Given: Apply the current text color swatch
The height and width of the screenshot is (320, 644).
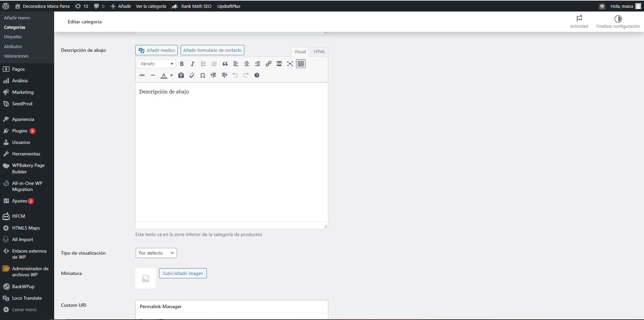Looking at the screenshot, I should [x=164, y=75].
